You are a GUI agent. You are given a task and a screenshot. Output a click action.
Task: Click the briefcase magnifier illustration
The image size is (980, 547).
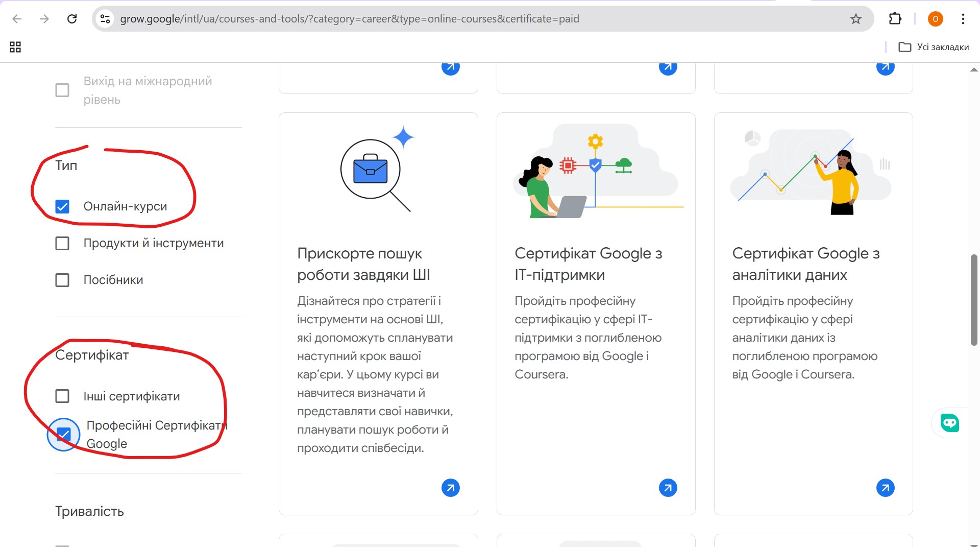378,169
